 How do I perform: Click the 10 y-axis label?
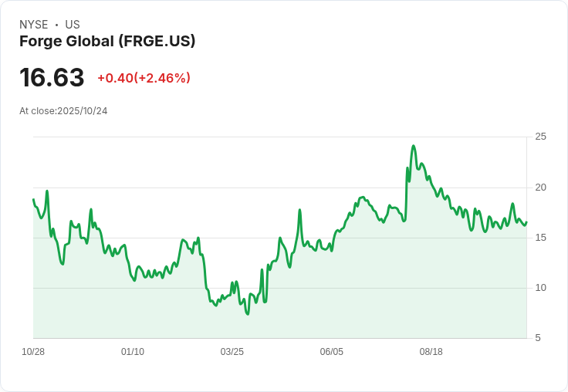[541, 288]
